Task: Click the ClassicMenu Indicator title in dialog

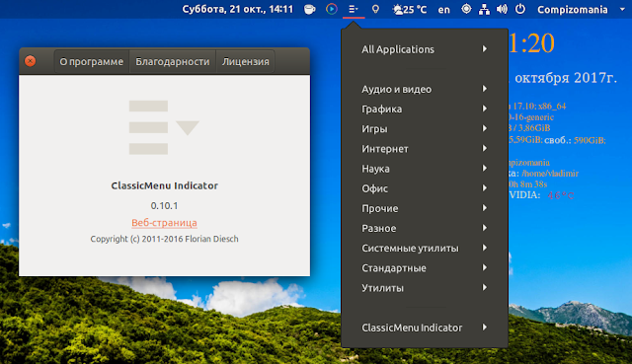Action: (165, 185)
